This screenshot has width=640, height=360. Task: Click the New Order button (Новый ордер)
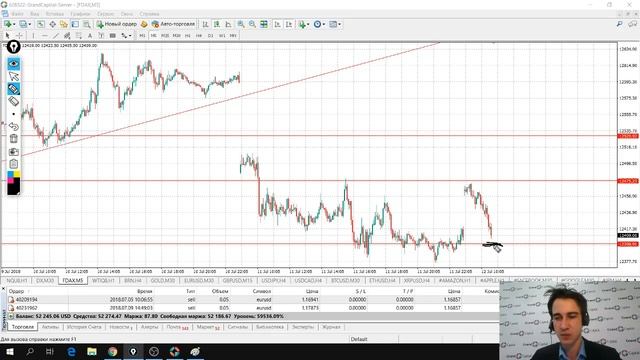117,24
